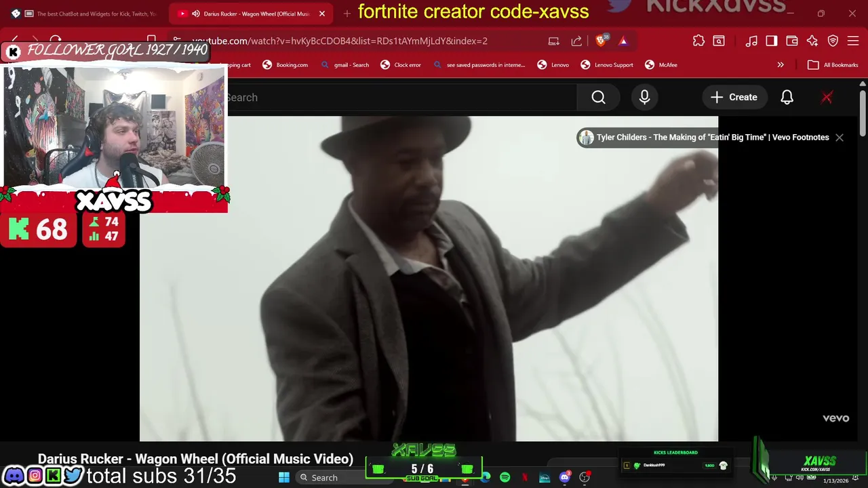Open Spotify from the taskbar

(505, 478)
